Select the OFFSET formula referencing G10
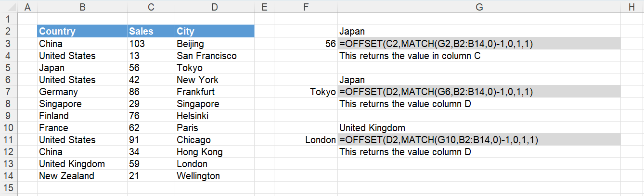Screen dimensions: 644x196 click(x=479, y=140)
